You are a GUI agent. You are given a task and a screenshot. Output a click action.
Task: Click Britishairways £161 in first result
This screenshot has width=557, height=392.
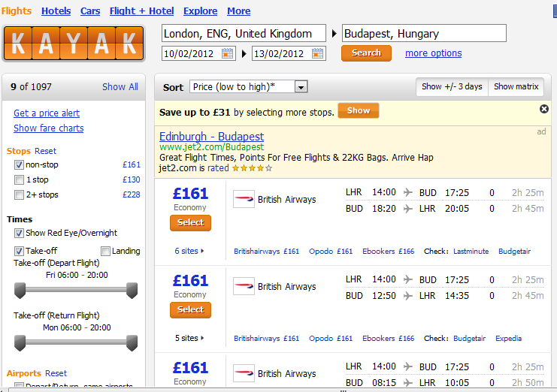[x=266, y=252]
